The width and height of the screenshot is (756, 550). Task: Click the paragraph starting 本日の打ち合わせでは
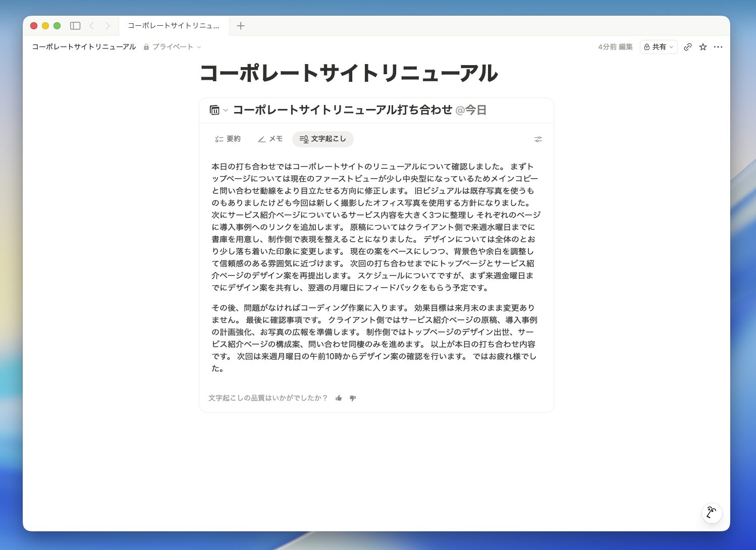[376, 227]
